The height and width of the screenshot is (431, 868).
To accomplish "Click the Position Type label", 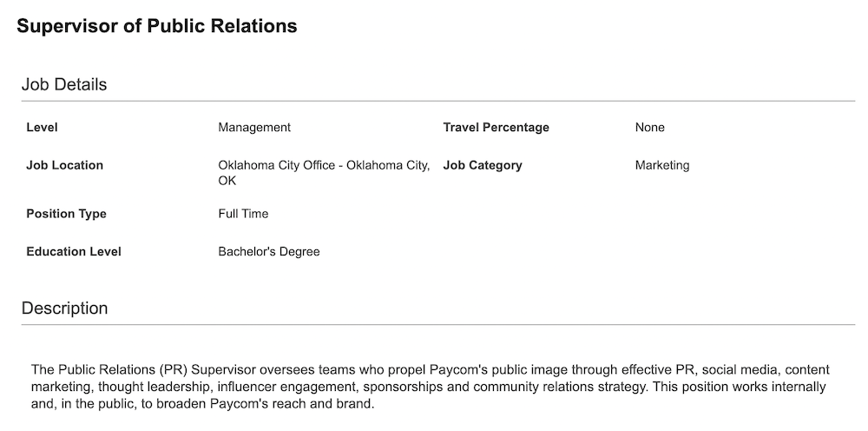I will click(67, 214).
